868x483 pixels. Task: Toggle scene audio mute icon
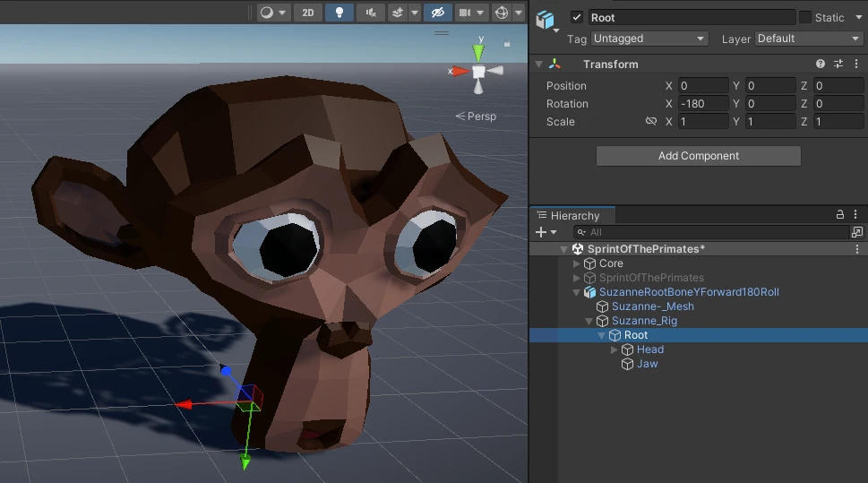coord(371,13)
